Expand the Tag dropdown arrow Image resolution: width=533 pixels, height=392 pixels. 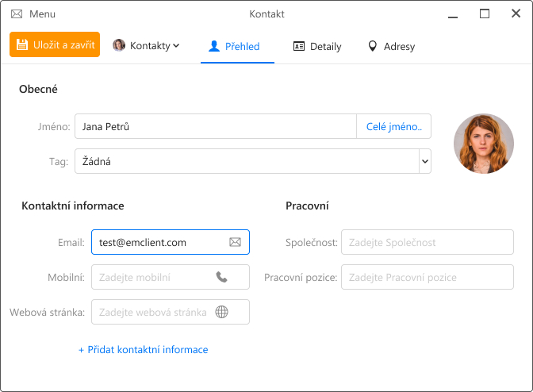pyautogui.click(x=425, y=161)
